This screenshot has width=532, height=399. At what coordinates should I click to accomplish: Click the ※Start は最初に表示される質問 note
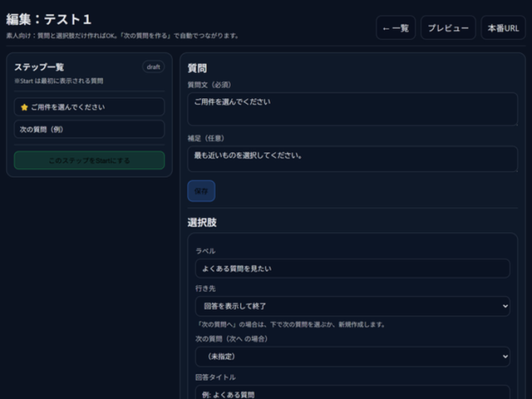[x=59, y=81]
